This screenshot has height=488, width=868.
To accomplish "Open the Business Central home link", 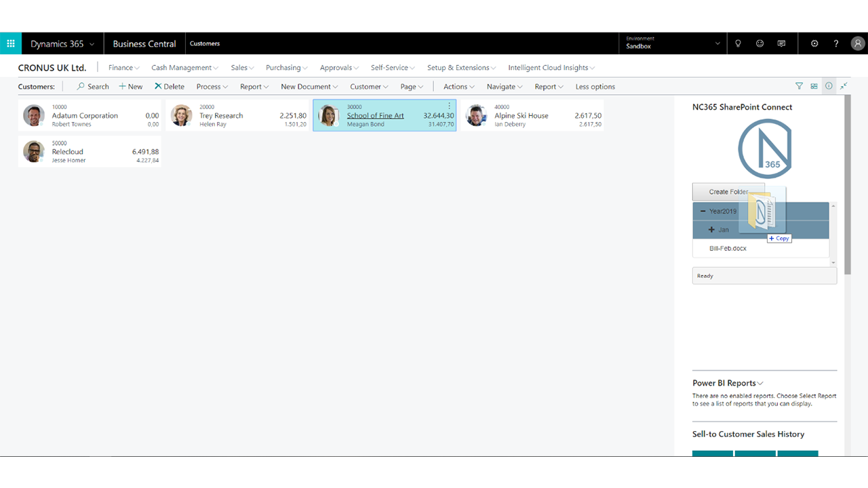I will tap(144, 43).
